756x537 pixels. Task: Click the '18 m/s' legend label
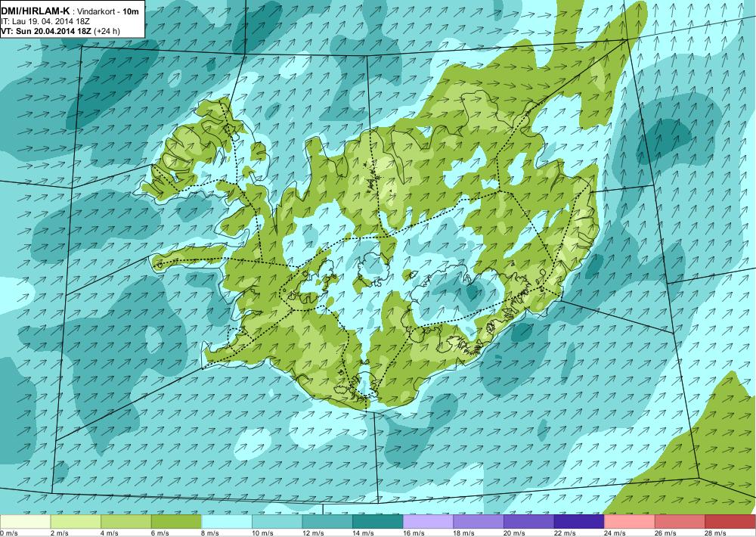(465, 532)
